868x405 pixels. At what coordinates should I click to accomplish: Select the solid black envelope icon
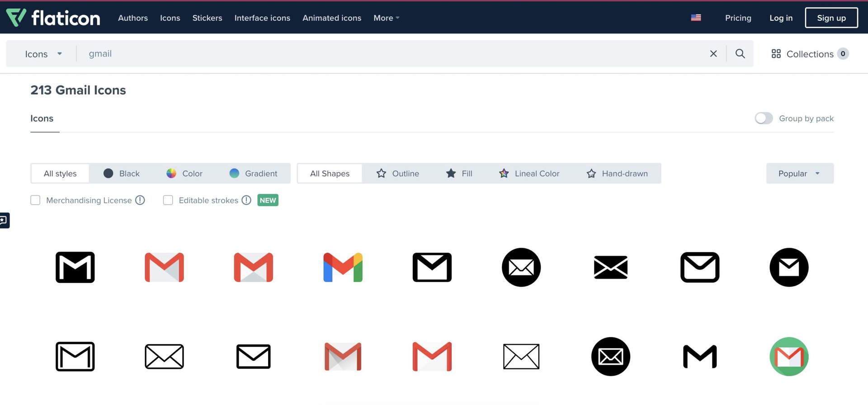click(x=611, y=267)
